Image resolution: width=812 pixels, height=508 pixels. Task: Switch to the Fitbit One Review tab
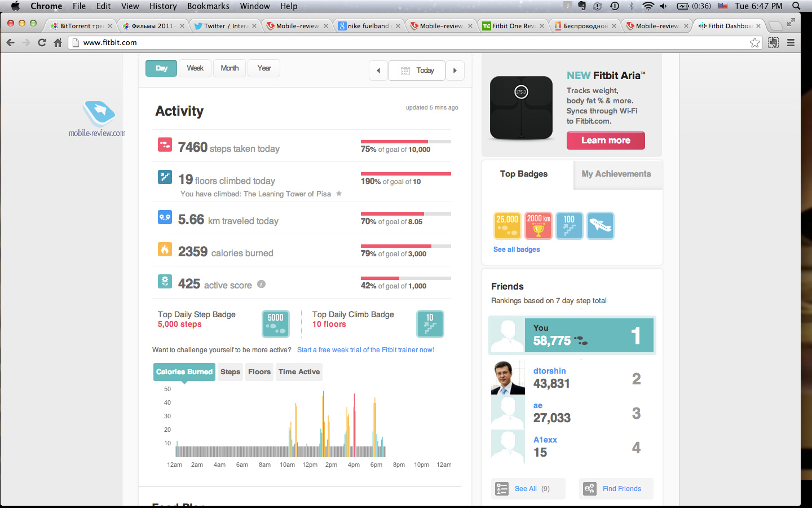513,26
